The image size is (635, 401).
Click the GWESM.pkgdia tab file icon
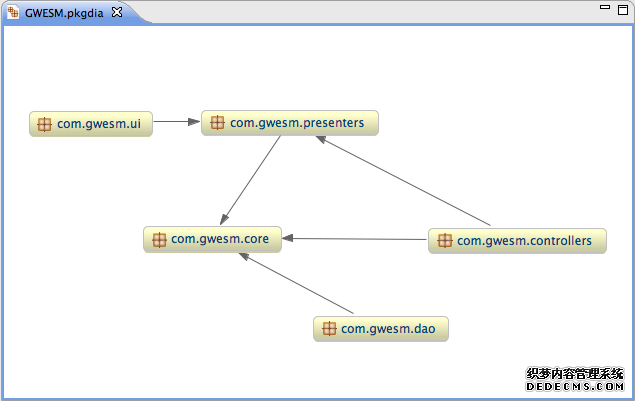[13, 13]
